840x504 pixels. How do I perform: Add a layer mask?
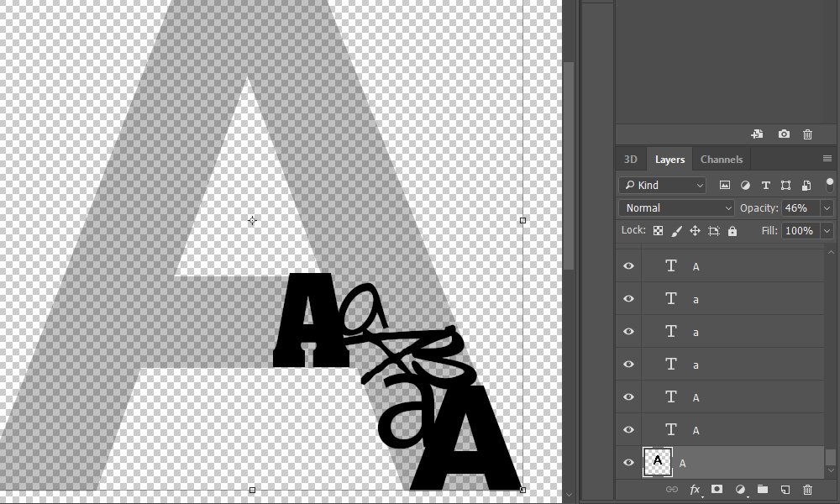[717, 489]
